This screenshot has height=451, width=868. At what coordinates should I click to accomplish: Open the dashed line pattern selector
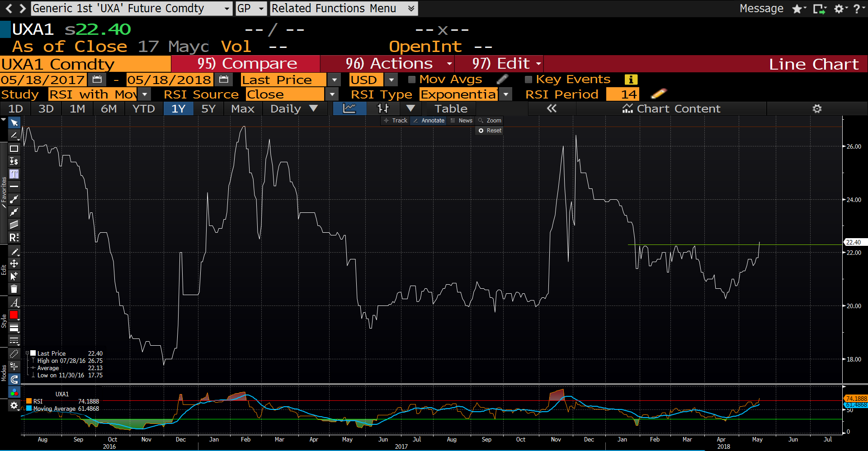pyautogui.click(x=14, y=340)
